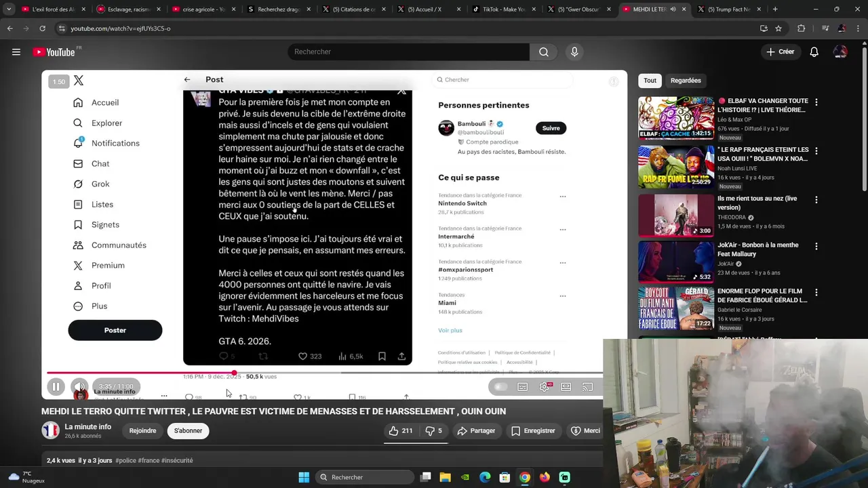The width and height of the screenshot is (868, 488).
Task: Open Firefox from the taskbar
Action: click(545, 477)
